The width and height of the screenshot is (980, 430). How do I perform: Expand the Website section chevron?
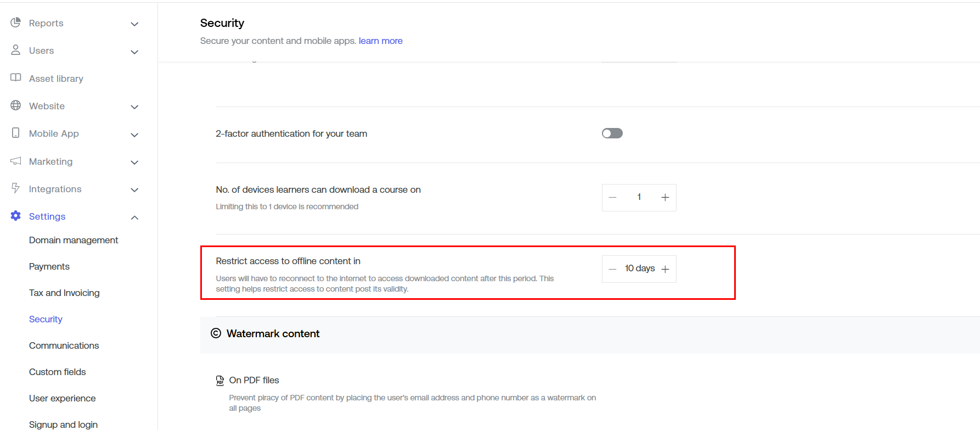click(x=134, y=107)
